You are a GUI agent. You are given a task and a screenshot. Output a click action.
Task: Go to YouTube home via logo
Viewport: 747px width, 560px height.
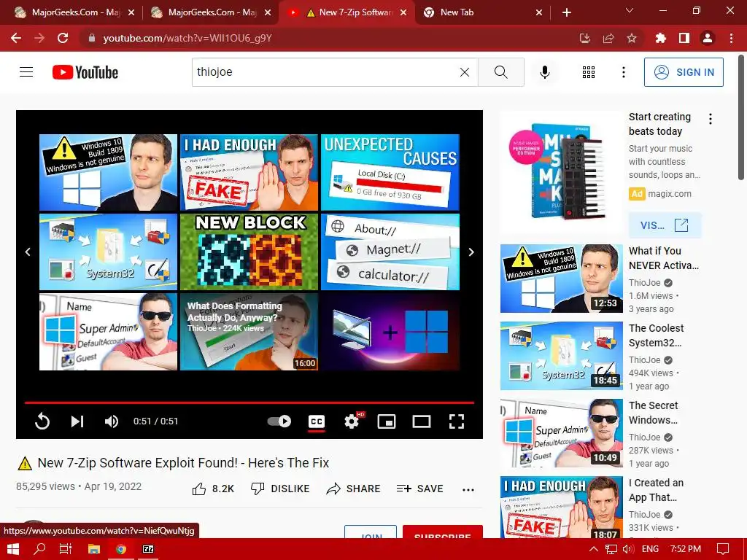point(85,72)
